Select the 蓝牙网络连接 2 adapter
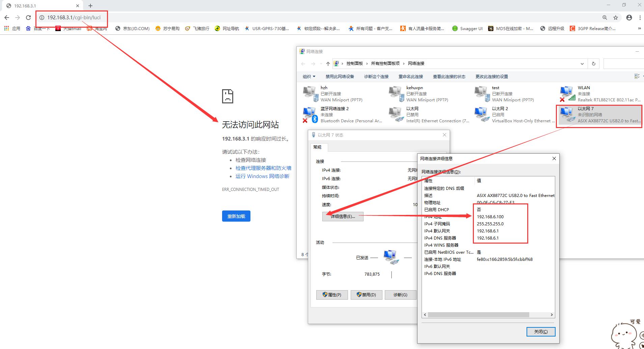 (310, 115)
